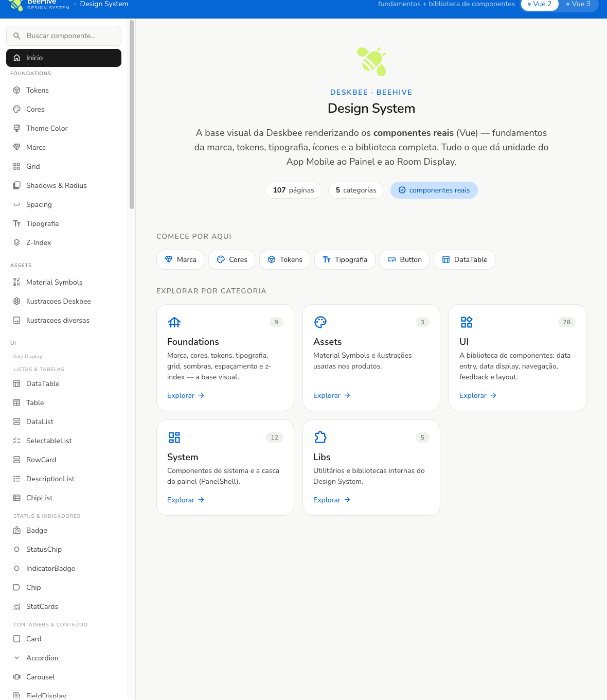Image resolution: width=607 pixels, height=700 pixels.
Task: Click Design System breadcrumb in header
Action: coord(104,4)
